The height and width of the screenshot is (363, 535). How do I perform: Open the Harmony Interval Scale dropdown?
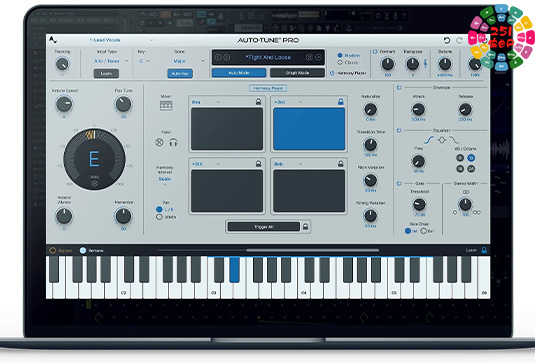164,181
